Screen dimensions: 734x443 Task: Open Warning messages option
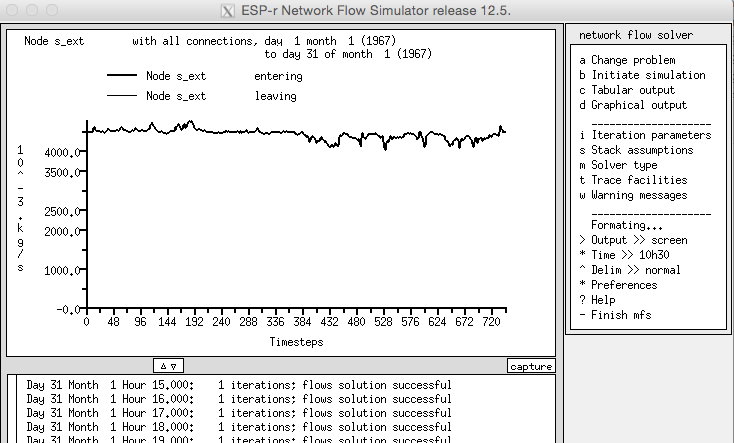tap(640, 195)
